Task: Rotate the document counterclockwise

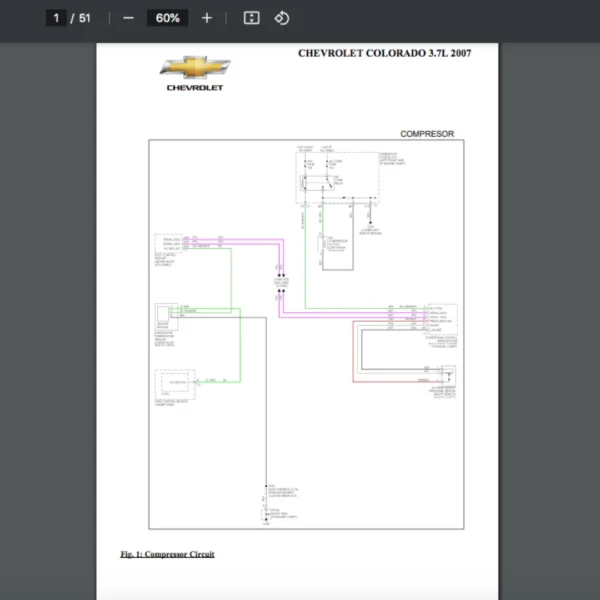Action: [x=282, y=18]
